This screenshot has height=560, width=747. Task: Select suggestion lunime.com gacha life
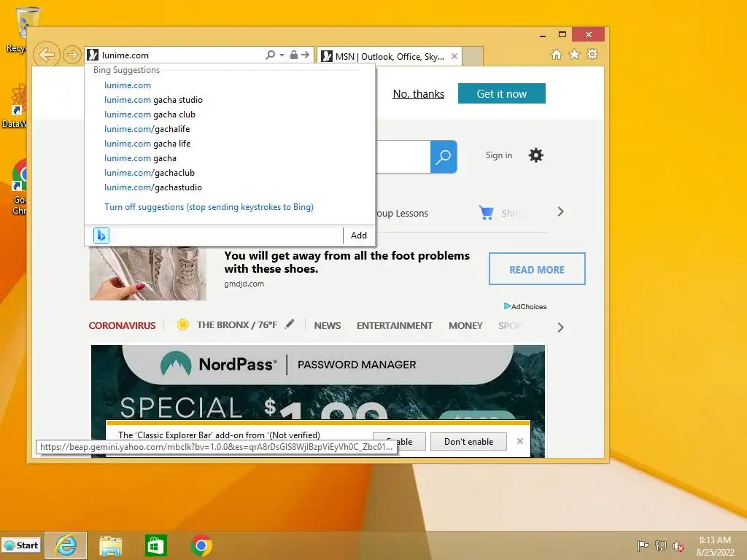click(147, 144)
